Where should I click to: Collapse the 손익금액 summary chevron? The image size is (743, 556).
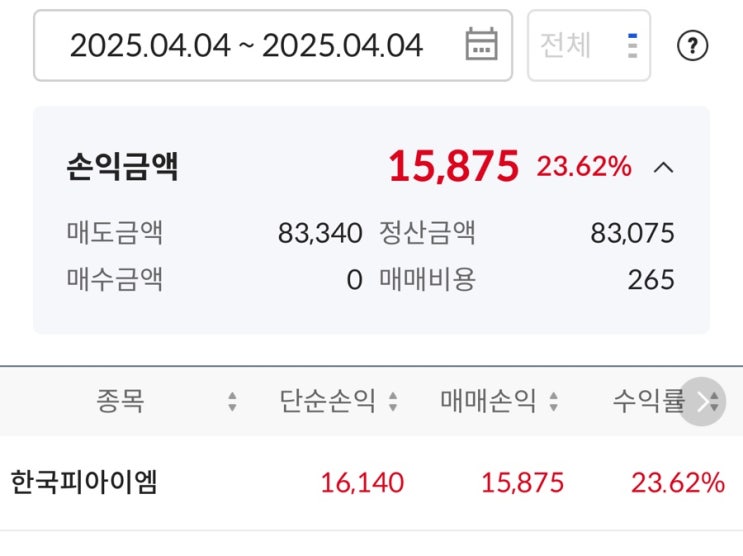663,167
